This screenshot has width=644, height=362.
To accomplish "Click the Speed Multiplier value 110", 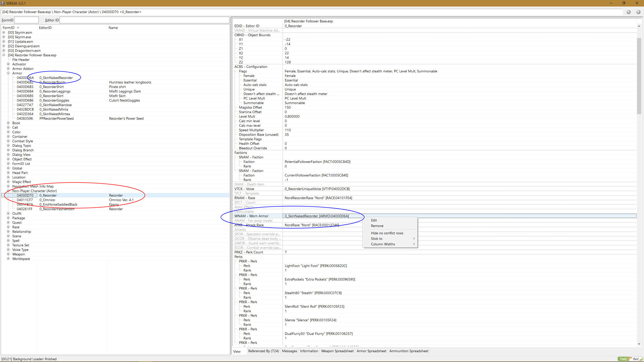I will point(288,130).
